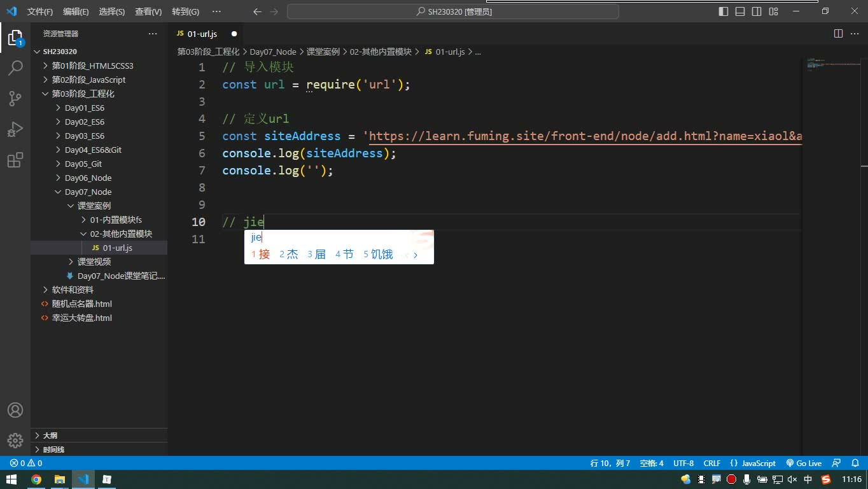The image size is (868, 489).
Task: Open the Extensions view
Action: [x=15, y=160]
